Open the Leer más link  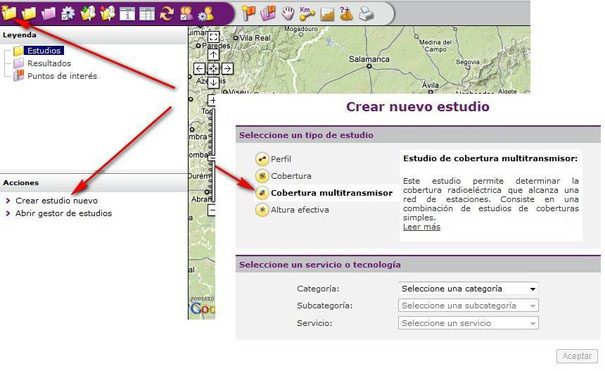pos(421,227)
